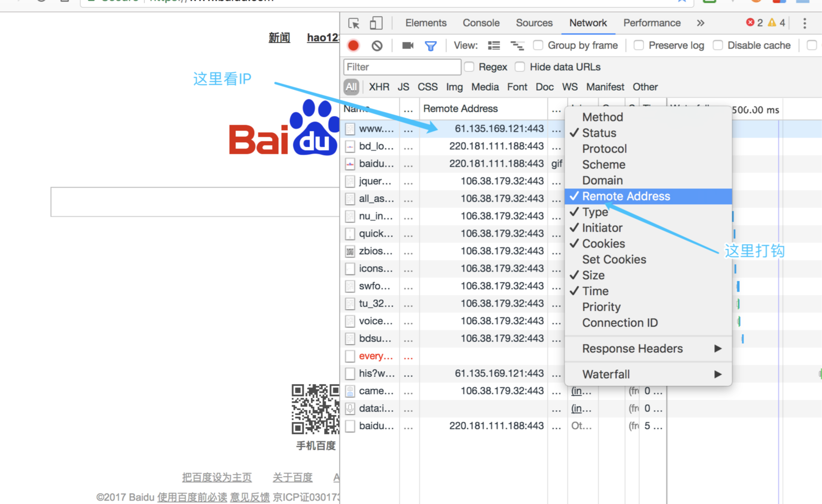The width and height of the screenshot is (822, 504).
Task: Click the network Filter text field
Action: [402, 67]
